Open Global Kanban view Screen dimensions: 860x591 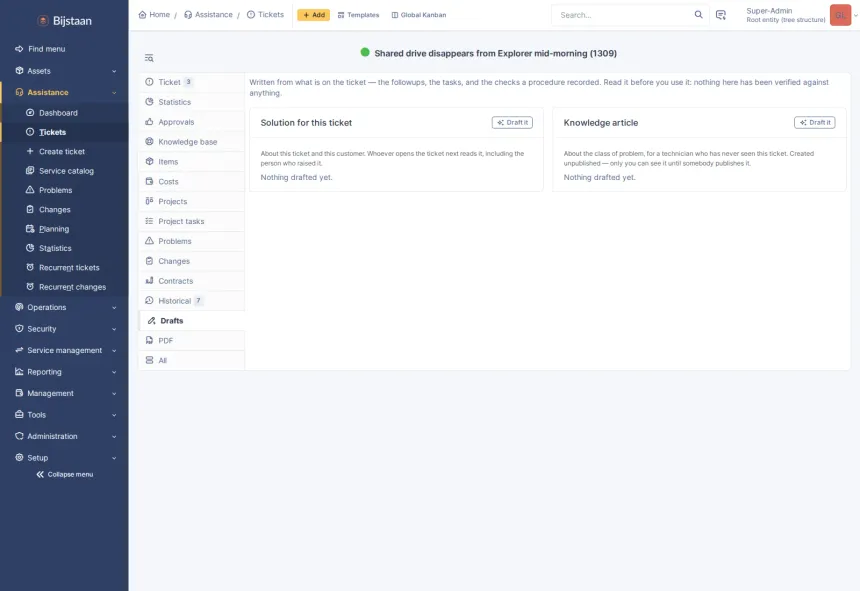418,15
